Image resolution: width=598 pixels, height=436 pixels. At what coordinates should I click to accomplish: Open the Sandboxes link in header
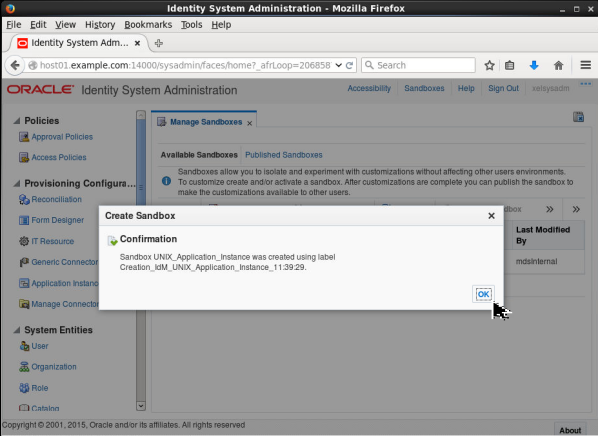424,88
